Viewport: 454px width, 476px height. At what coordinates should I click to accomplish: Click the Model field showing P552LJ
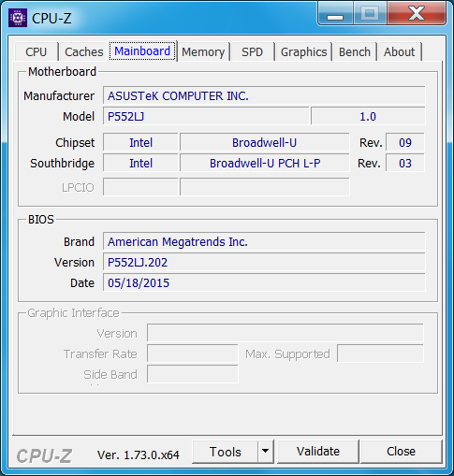[206, 116]
